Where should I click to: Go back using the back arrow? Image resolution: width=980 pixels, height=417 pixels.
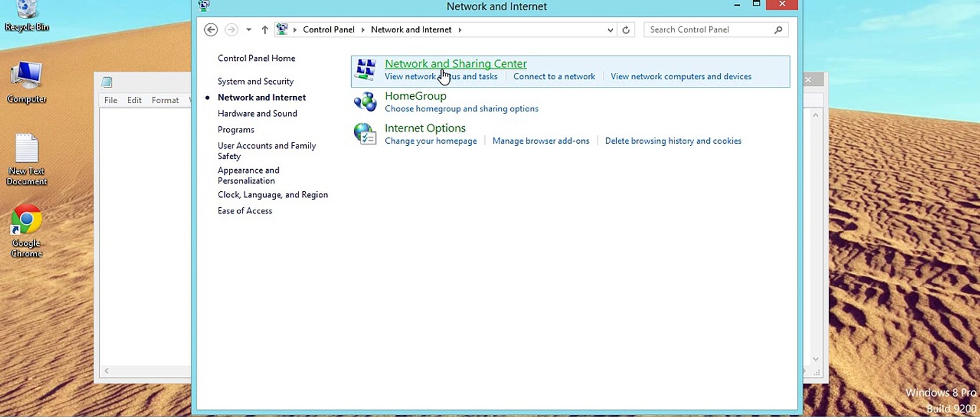(211, 30)
